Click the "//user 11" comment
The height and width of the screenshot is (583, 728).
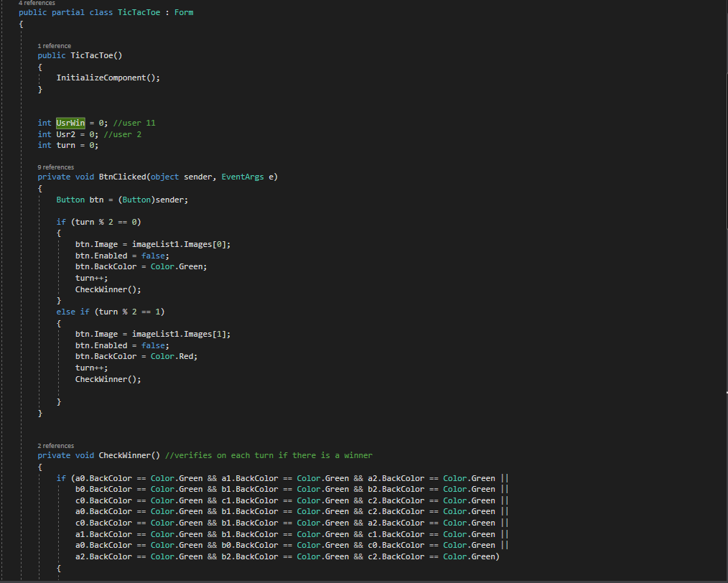[x=134, y=123]
